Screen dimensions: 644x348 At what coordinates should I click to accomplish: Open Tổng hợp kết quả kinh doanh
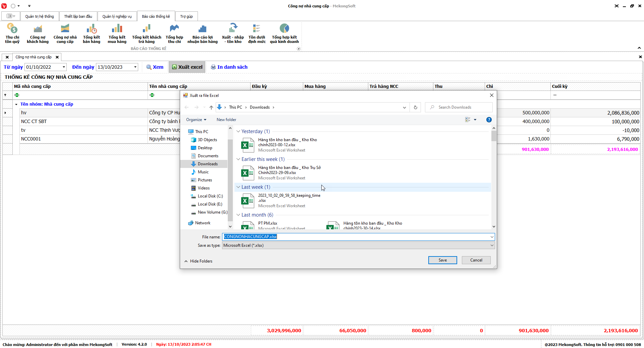tap(284, 34)
